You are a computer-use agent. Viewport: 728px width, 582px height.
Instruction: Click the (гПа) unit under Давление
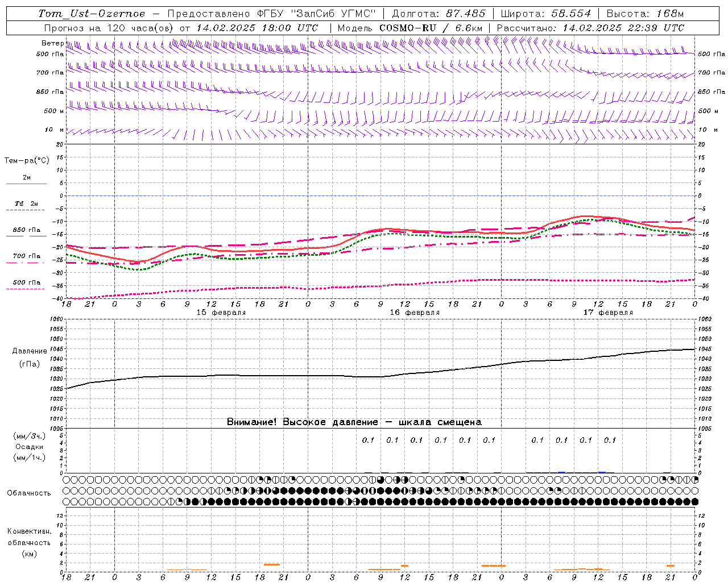point(30,364)
